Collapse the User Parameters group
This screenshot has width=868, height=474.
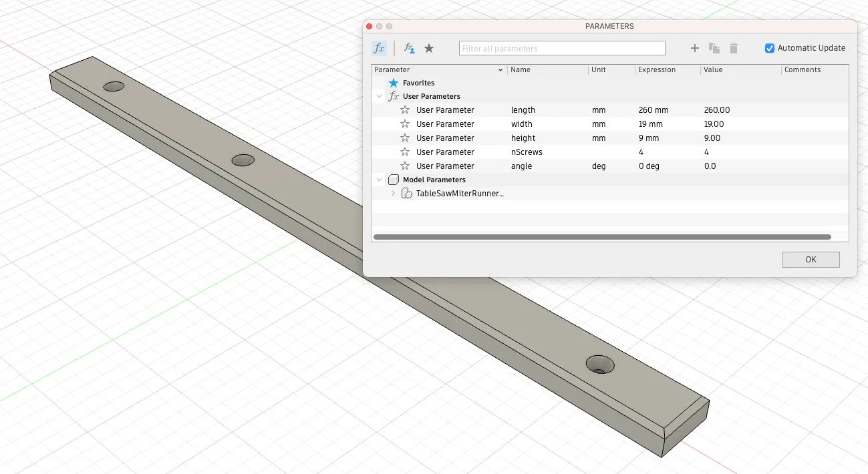(x=380, y=97)
